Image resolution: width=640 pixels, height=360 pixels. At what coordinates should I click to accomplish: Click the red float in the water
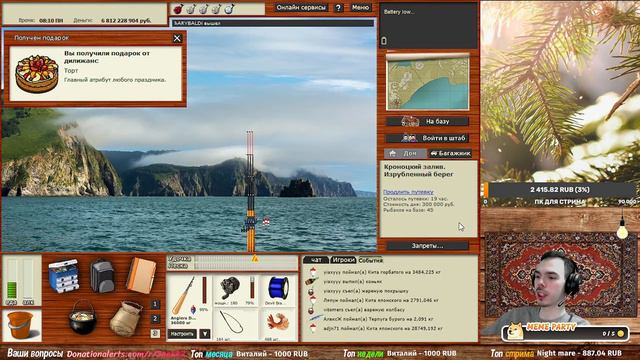[266, 221]
